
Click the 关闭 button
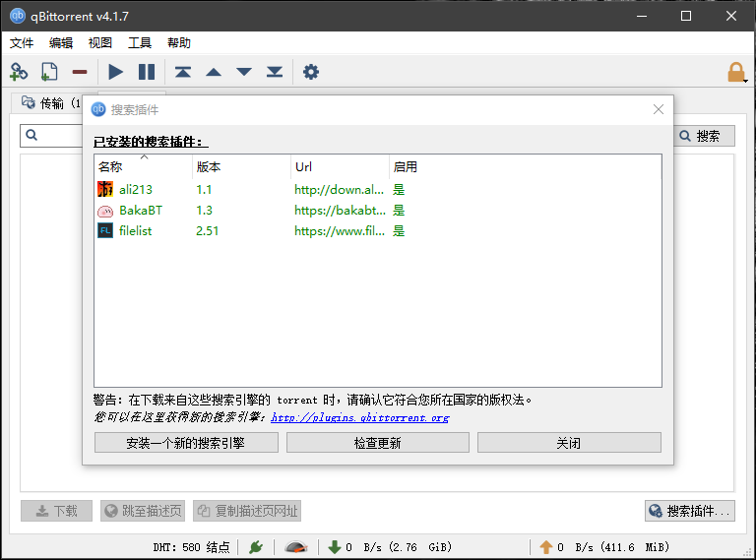569,443
